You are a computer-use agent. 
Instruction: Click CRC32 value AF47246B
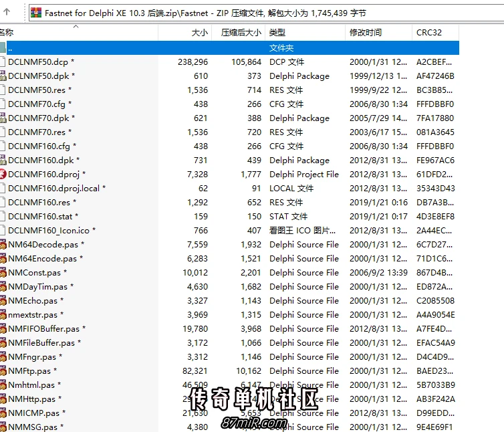click(x=435, y=76)
